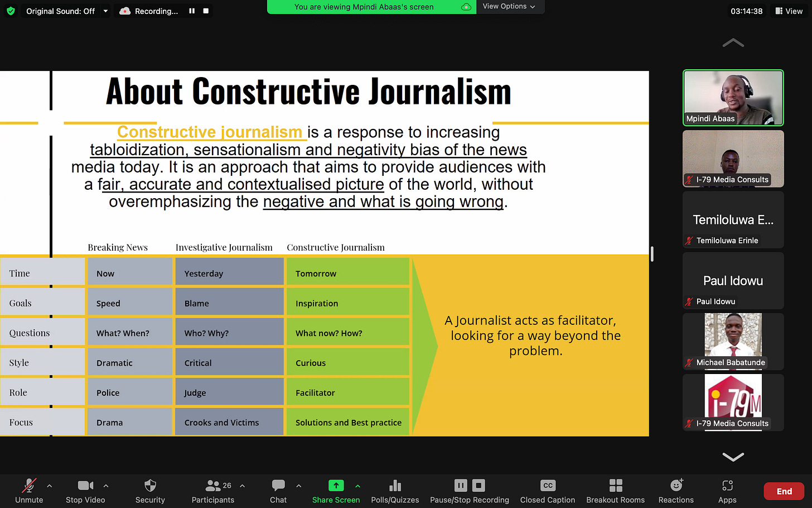Click 'Solutions and Best practice' table cell

click(x=348, y=423)
